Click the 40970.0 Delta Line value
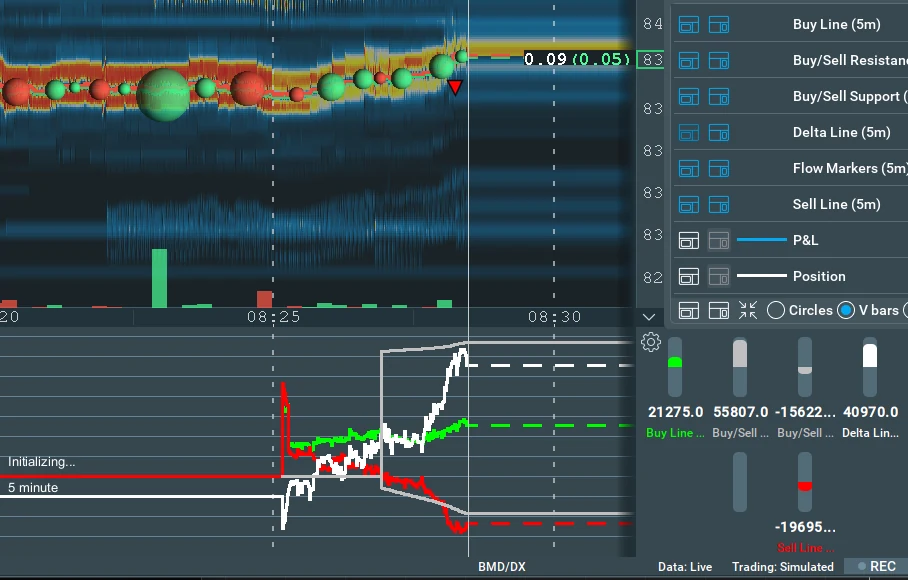The image size is (908, 580). (870, 412)
